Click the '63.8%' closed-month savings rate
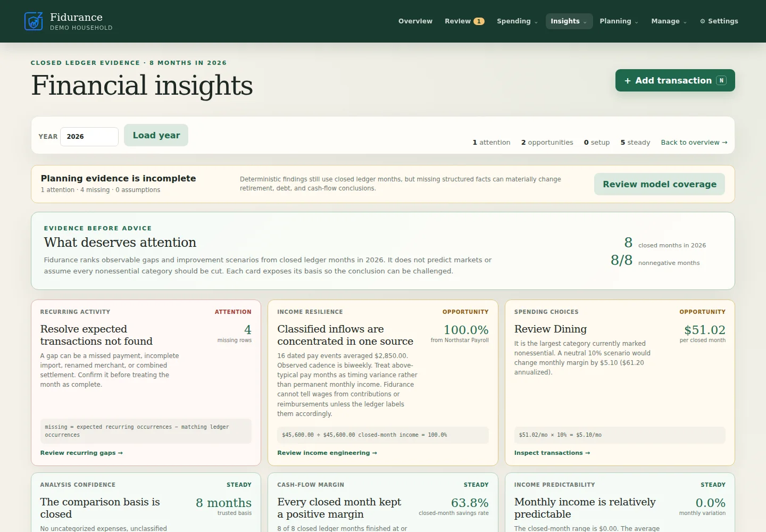The width and height of the screenshot is (766, 532). click(470, 503)
